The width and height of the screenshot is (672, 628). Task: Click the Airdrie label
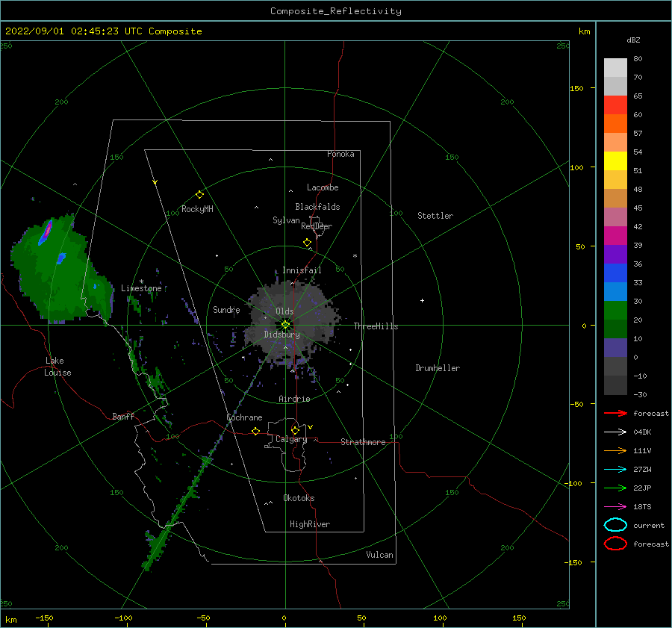(x=294, y=399)
